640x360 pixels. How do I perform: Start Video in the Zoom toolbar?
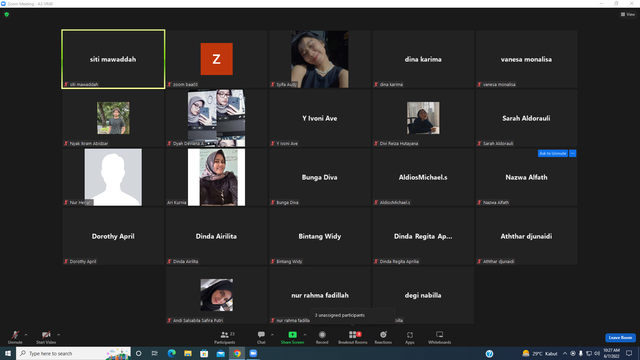coord(46,337)
